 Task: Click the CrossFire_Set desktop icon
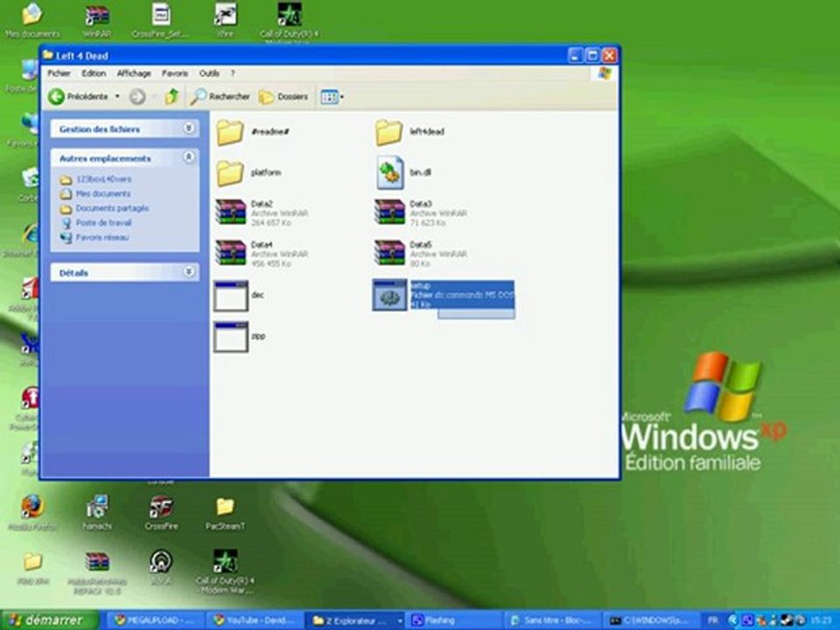point(161,20)
